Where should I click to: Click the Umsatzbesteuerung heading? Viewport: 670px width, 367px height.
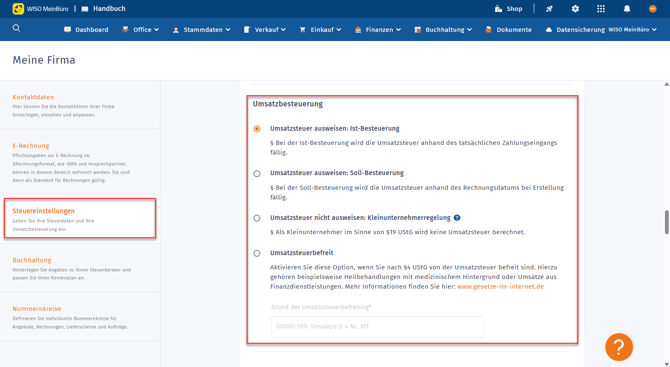click(288, 104)
